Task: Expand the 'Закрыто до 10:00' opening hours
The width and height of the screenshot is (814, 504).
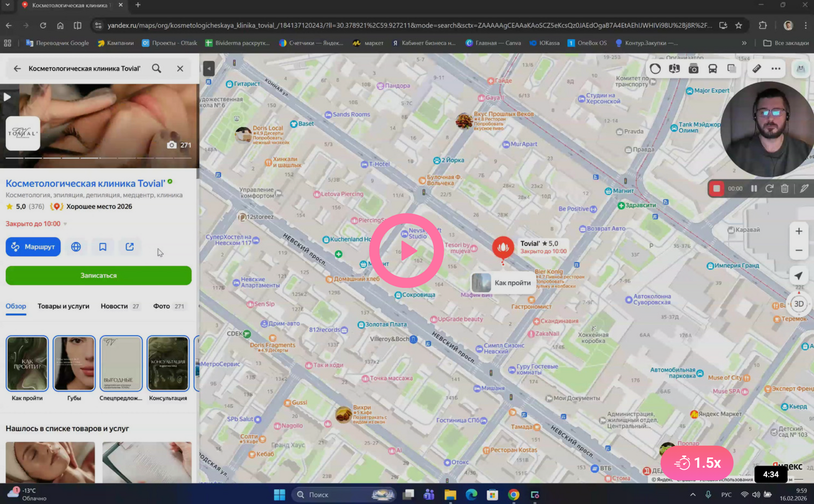Action: pyautogui.click(x=36, y=224)
